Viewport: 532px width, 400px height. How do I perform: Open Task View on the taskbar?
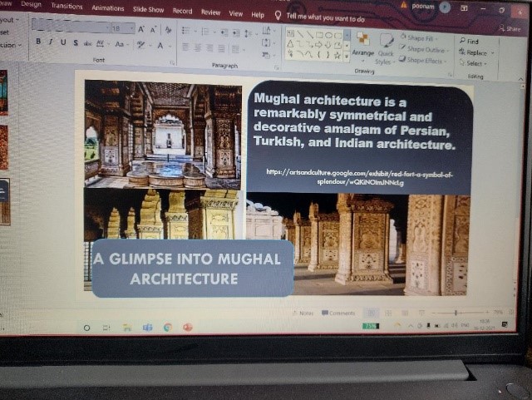coord(106,328)
